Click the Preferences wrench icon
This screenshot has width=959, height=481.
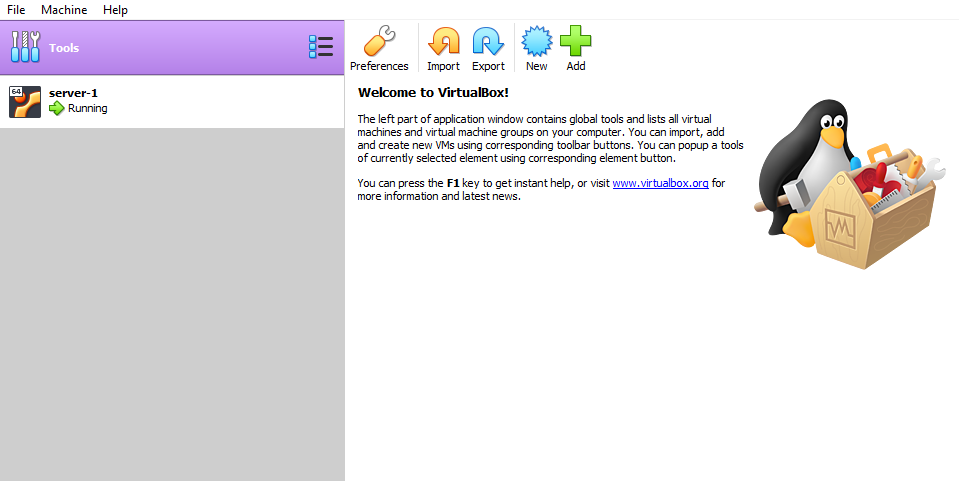click(x=379, y=41)
